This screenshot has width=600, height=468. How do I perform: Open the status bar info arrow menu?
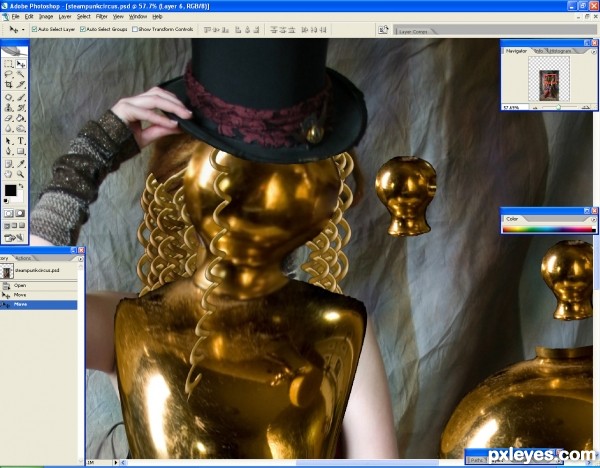tap(116, 463)
